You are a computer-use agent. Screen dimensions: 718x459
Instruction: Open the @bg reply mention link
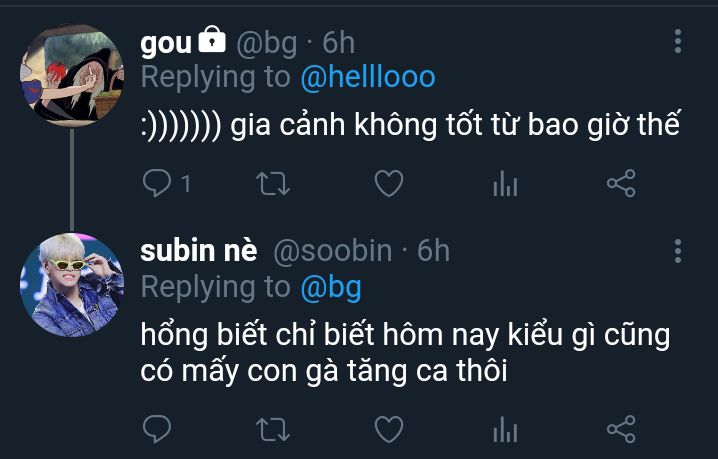[331, 288]
